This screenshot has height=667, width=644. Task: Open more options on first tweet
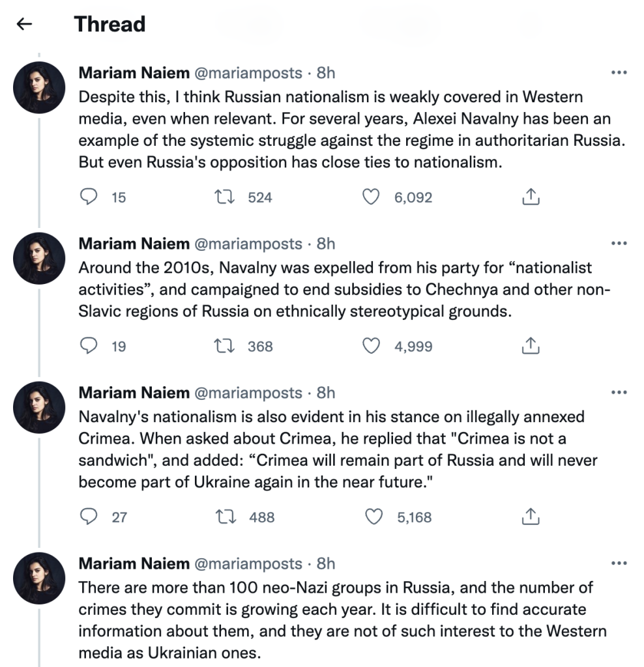[619, 73]
